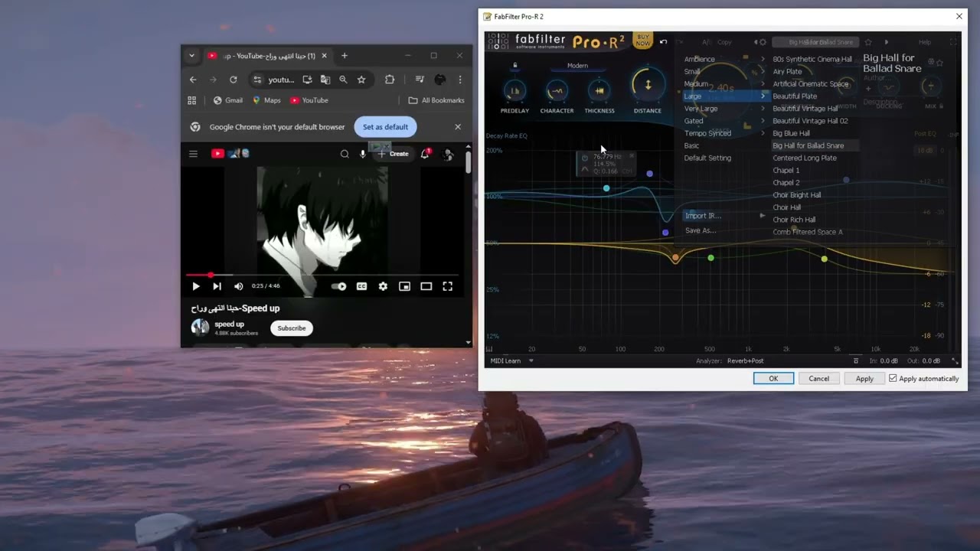Click the YouTube search magnifier icon
The image size is (980, 551).
click(345, 154)
